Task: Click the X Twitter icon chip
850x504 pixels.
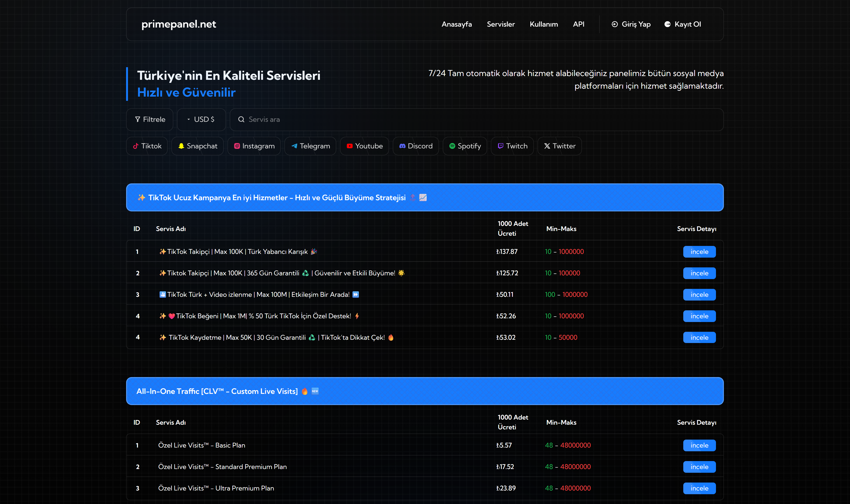Action: click(x=560, y=146)
